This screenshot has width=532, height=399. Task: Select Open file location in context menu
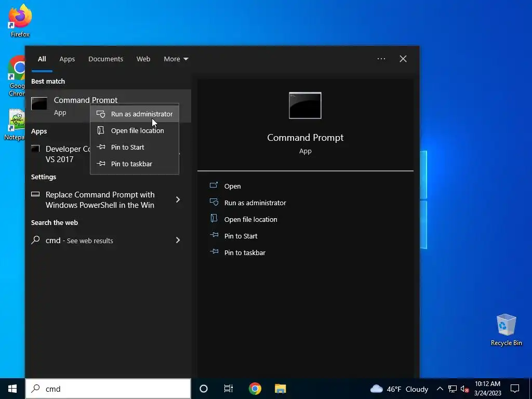135,130
